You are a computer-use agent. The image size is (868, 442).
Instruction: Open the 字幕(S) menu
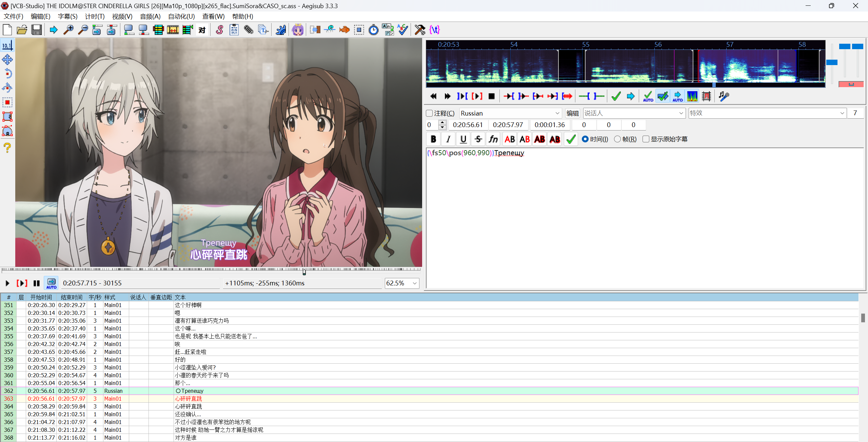pyautogui.click(x=68, y=17)
